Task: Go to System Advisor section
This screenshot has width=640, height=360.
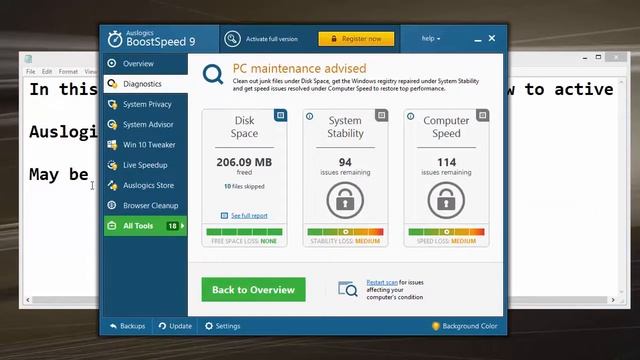Action: click(x=146, y=124)
